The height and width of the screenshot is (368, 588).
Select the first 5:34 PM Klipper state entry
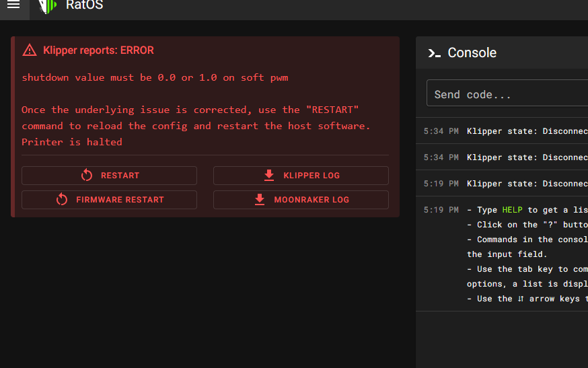(x=502, y=131)
